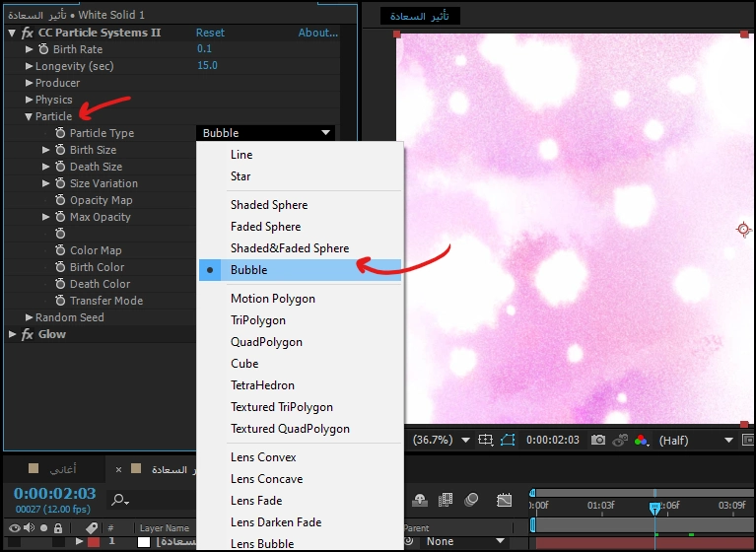Reset the CC Particle Systems II effect
The image size is (756, 552).
[x=210, y=33]
